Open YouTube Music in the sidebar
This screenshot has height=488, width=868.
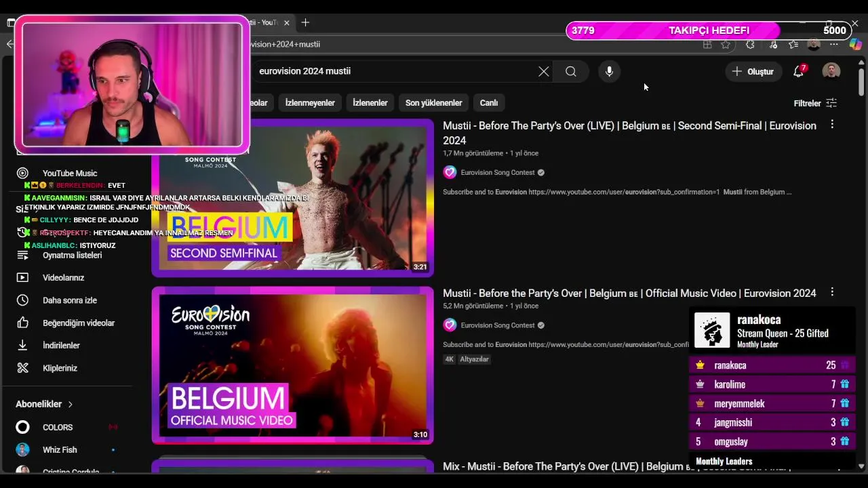[x=70, y=174]
